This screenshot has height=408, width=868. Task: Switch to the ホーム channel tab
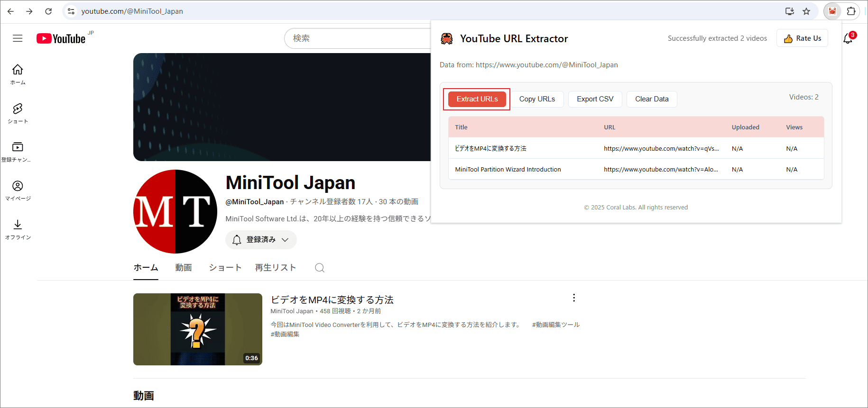point(146,268)
